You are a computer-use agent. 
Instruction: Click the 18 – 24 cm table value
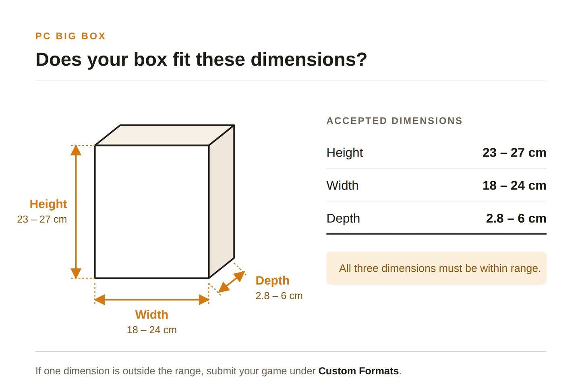tap(514, 186)
